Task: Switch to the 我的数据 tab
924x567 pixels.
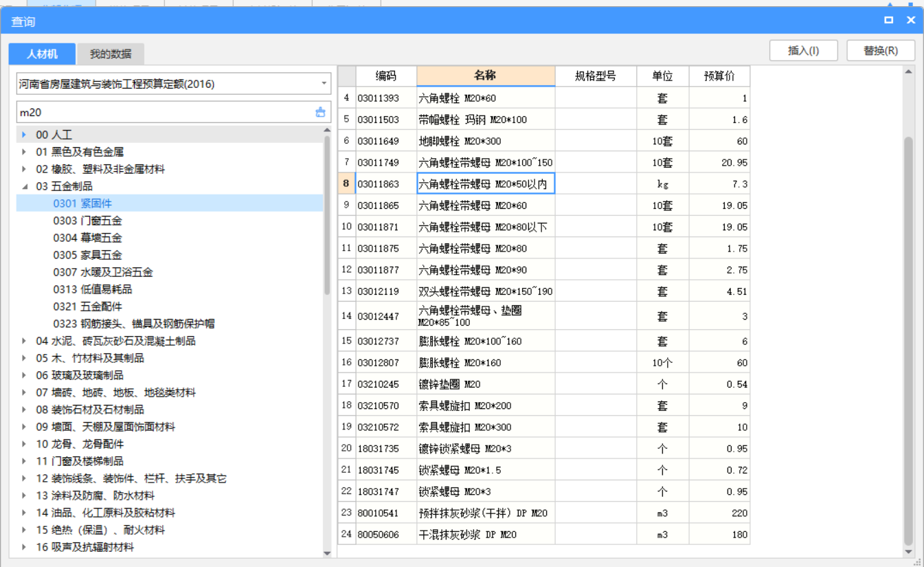Action: pos(111,54)
